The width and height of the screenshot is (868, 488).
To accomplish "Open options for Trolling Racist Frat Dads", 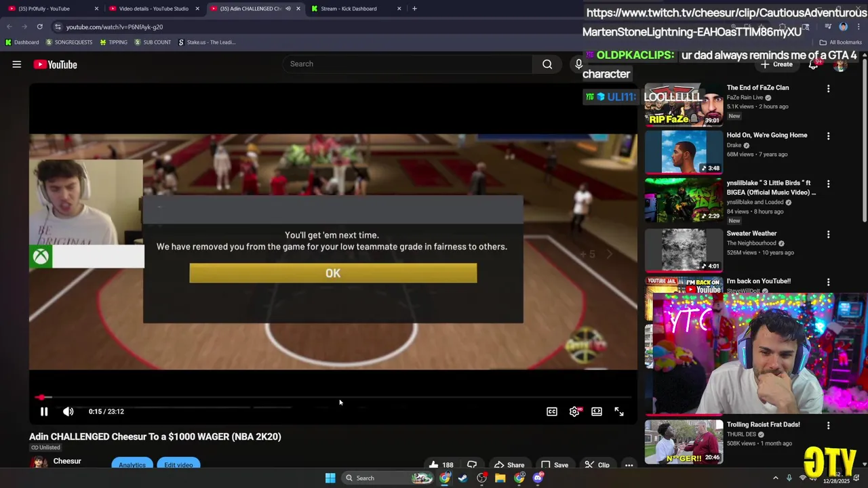I will point(828,426).
